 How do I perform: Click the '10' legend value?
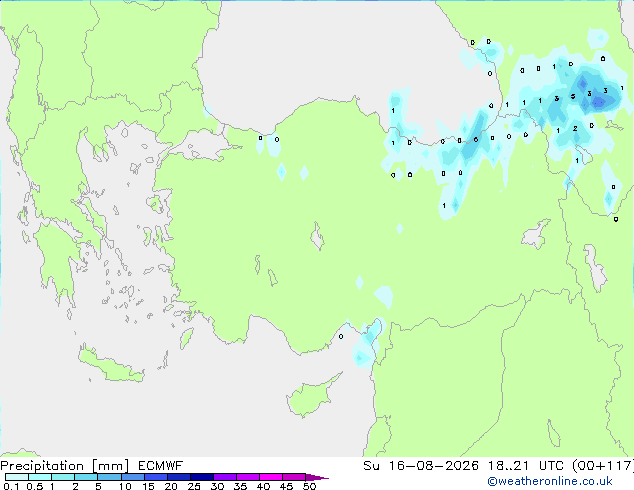(125, 486)
